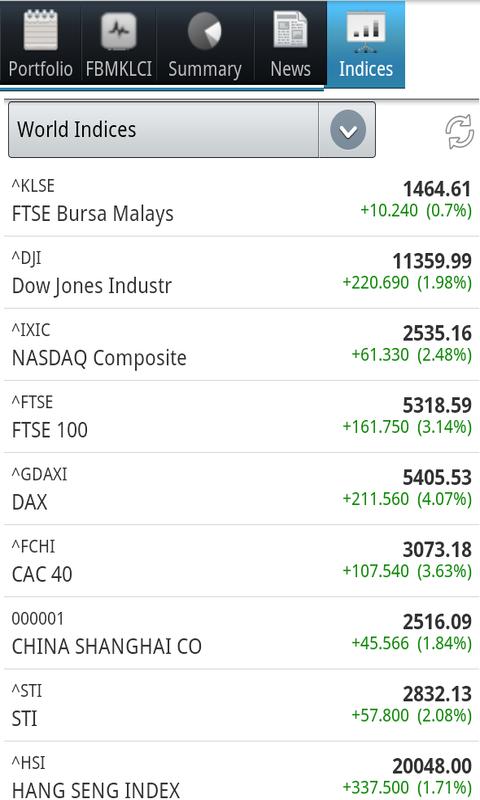Select the CAC 40 index
480x800 pixels.
coord(241,561)
